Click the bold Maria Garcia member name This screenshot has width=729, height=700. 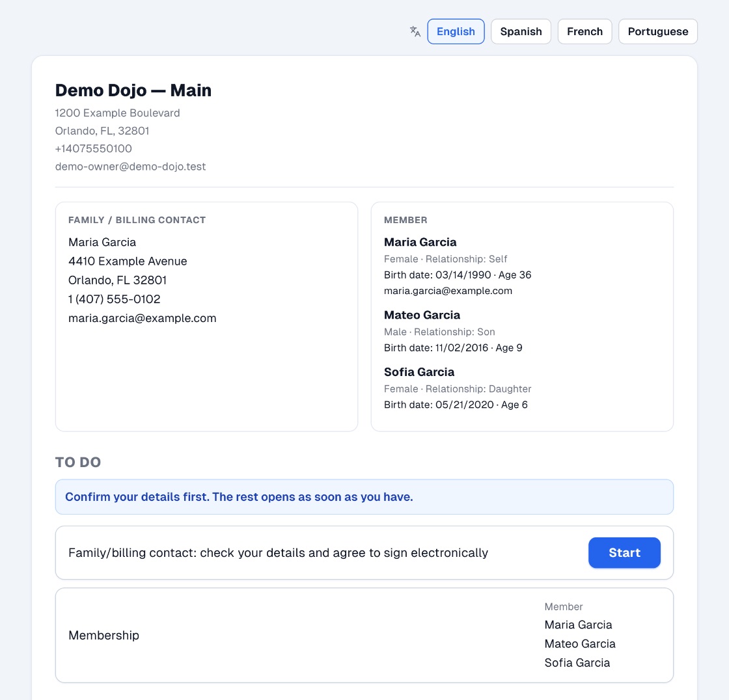click(420, 242)
